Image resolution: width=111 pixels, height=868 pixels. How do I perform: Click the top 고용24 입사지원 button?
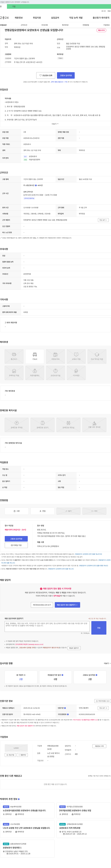pyautogui.click(x=66, y=75)
